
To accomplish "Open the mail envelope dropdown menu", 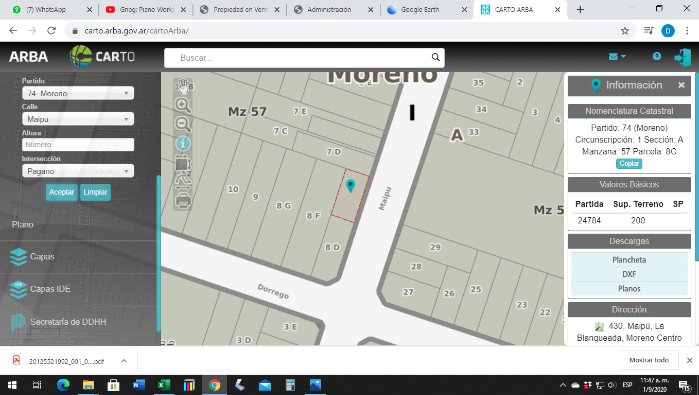I will coord(617,57).
